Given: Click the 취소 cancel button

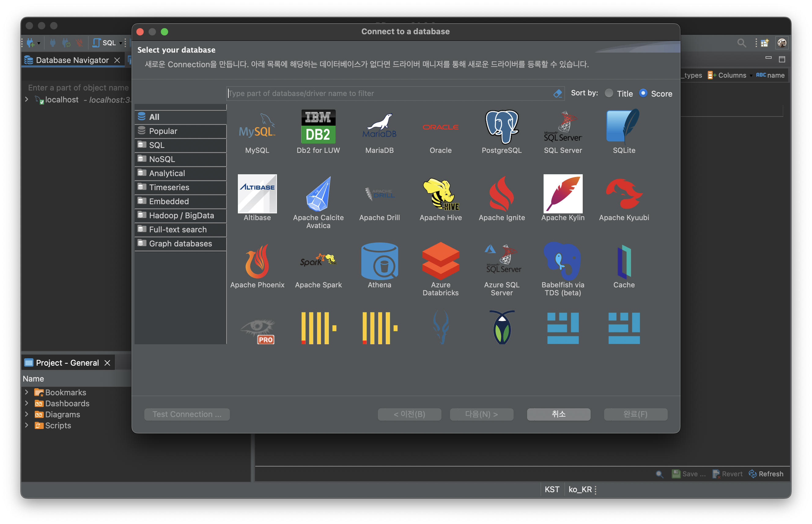Looking at the screenshot, I should 558,414.
